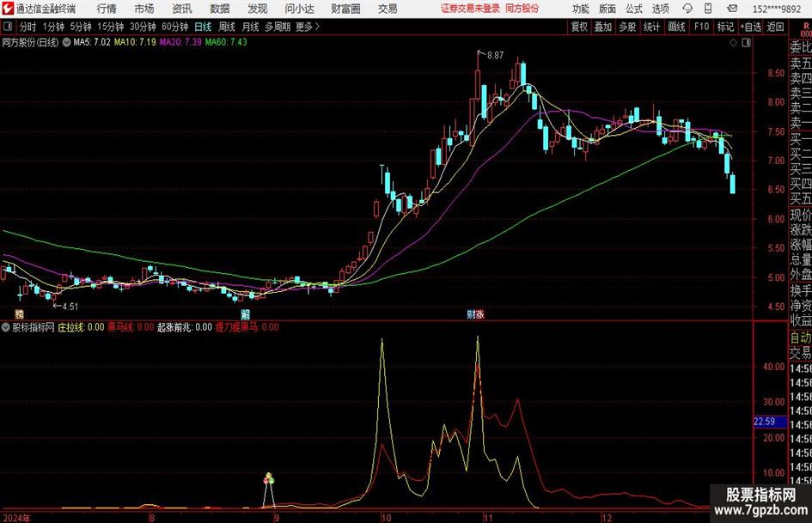Image resolution: width=812 pixels, height=523 pixels.
Task: Expand the dropdown beside 股标指标网 indicator
Action: click(x=6, y=327)
